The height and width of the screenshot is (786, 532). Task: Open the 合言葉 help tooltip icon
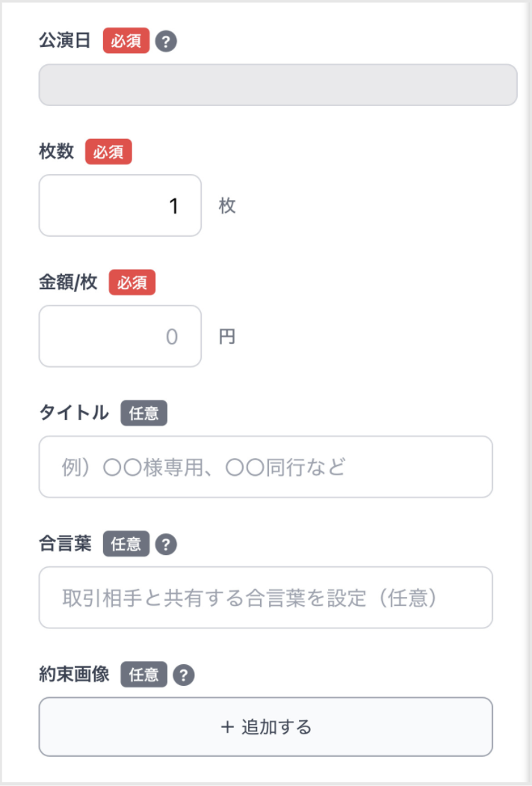(165, 544)
